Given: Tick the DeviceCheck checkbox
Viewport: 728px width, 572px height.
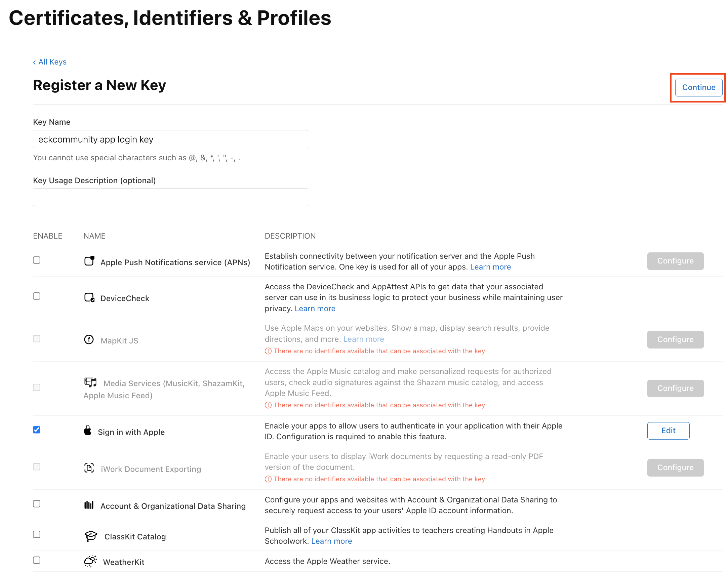Looking at the screenshot, I should (37, 296).
